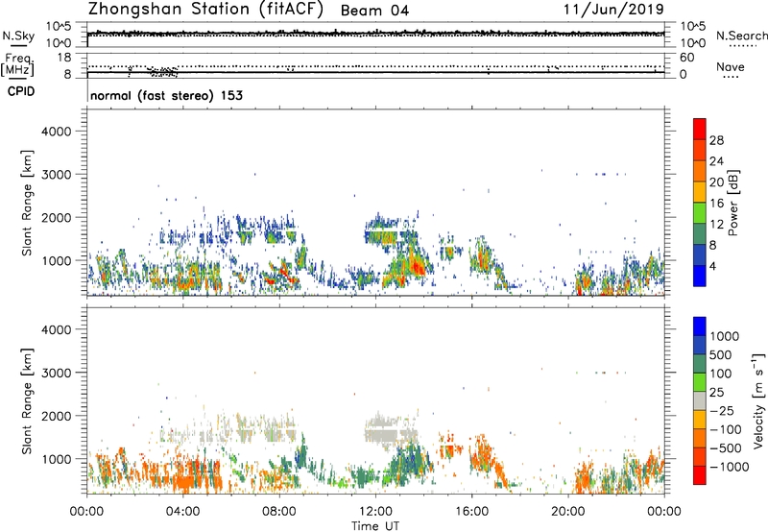Click the date 11/Jun/2019
The image size is (768, 532).
[x=613, y=10]
